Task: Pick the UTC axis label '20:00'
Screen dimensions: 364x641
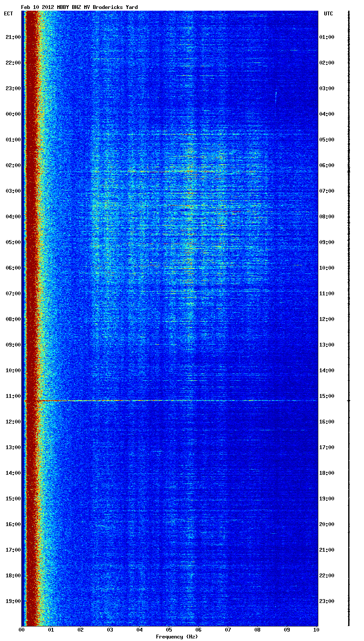Action: pos(327,524)
